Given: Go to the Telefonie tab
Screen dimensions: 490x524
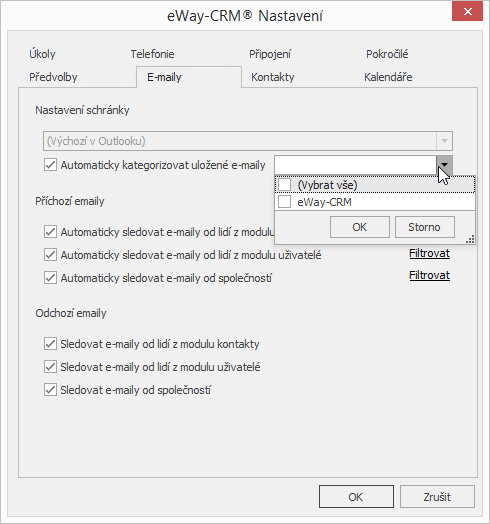Looking at the screenshot, I should 152,54.
